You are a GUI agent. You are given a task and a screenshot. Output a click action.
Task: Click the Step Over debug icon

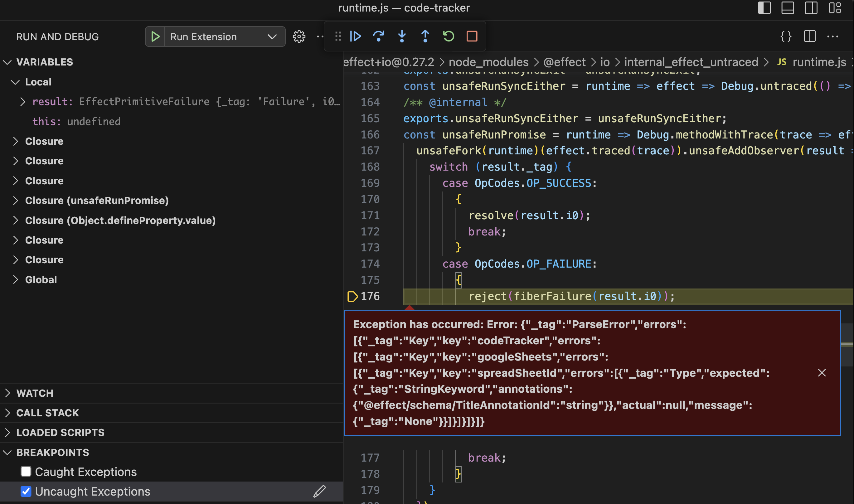378,36
